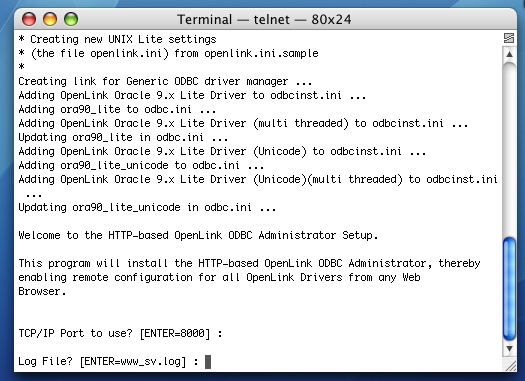The height and width of the screenshot is (381, 525).
Task: Click the scroll up arrow
Action: [x=509, y=54]
